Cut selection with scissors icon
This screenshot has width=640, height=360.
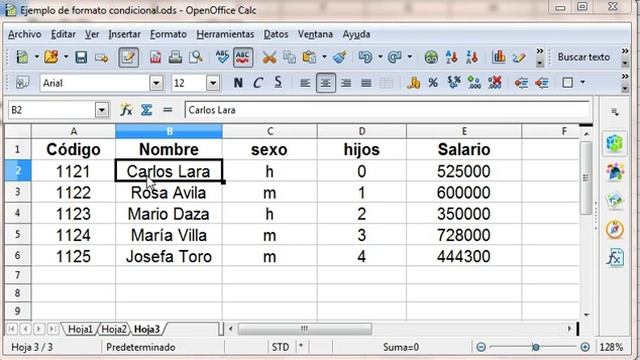pyautogui.click(x=269, y=57)
